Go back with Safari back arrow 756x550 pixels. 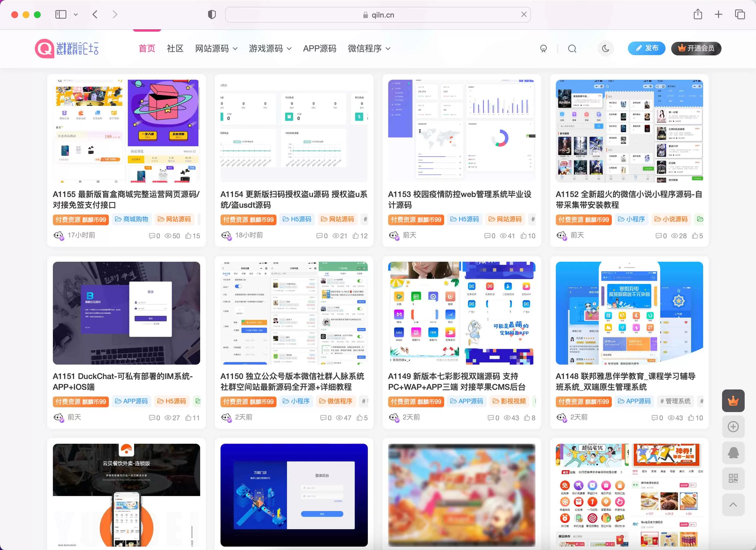[x=95, y=14]
